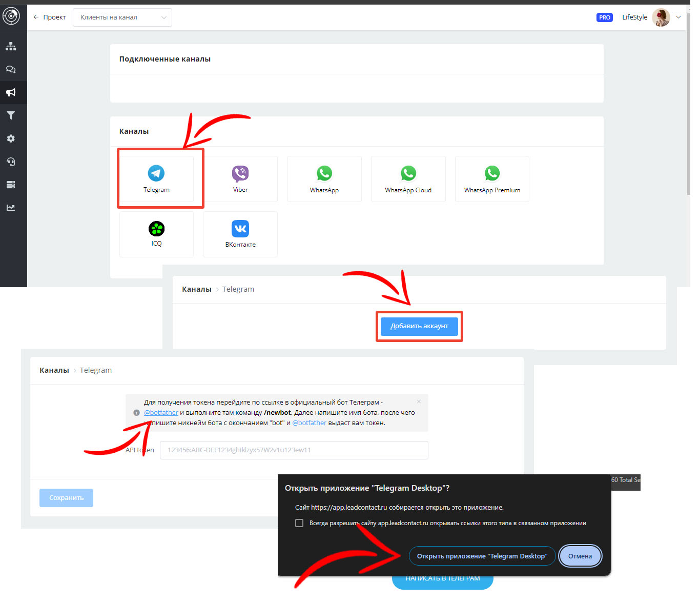Click the LifeStyle account name
Viewport: 700px width, 602px height.
pyautogui.click(x=635, y=17)
